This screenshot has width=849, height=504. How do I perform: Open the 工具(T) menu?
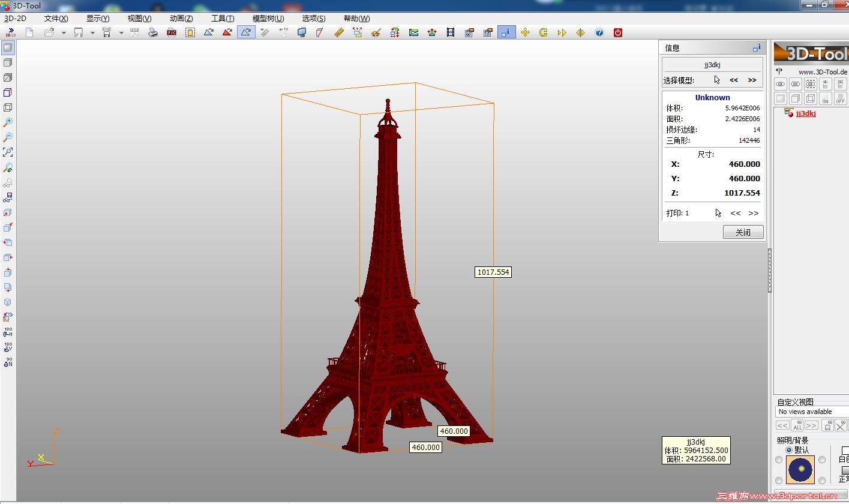[x=223, y=19]
